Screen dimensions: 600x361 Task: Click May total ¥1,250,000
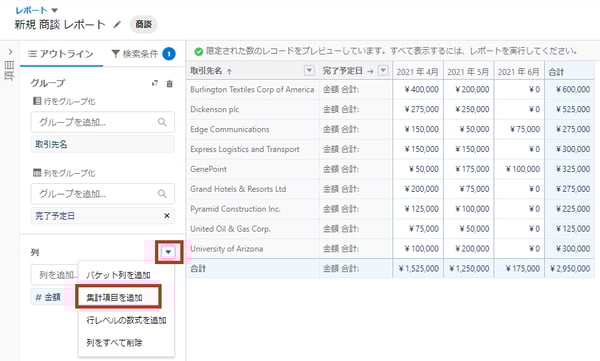(x=469, y=269)
